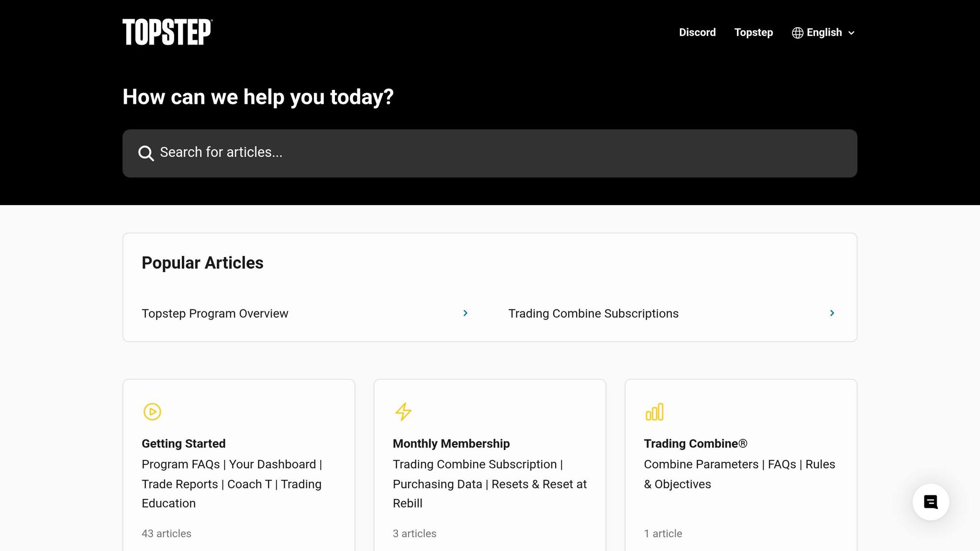Expand the English language dropdown
This screenshot has height=551, width=980.
824,33
